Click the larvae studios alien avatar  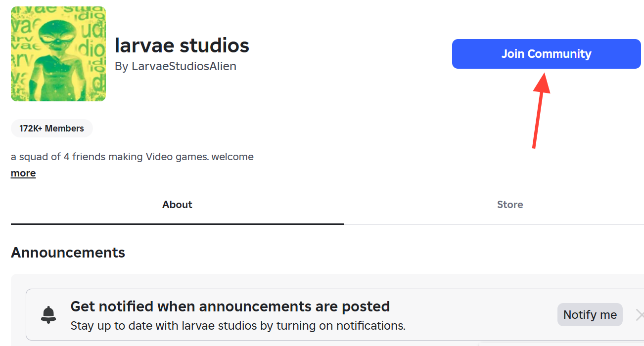tap(58, 54)
